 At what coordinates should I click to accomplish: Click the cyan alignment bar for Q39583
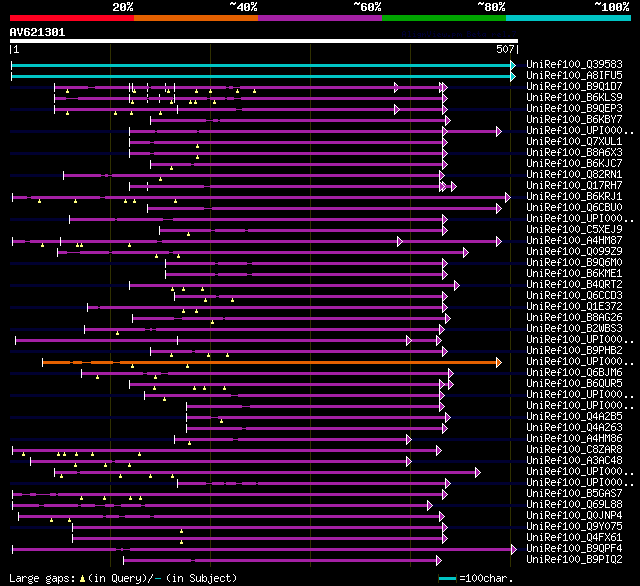[261, 65]
